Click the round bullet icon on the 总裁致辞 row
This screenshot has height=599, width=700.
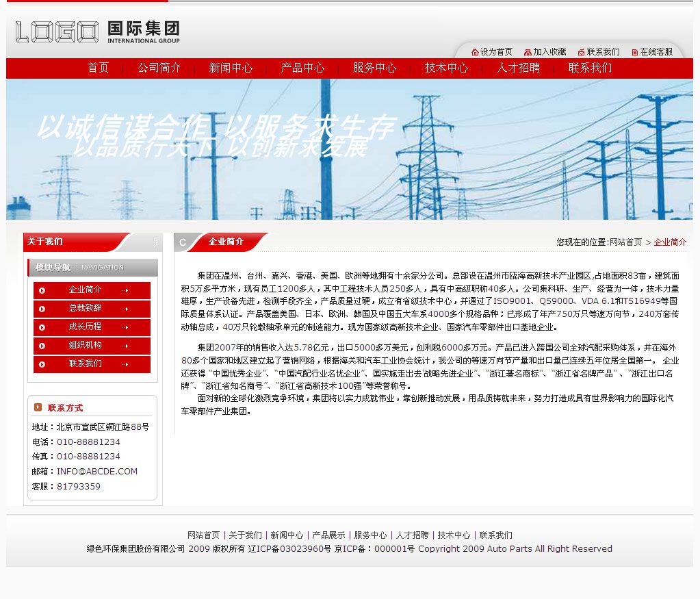coord(42,309)
